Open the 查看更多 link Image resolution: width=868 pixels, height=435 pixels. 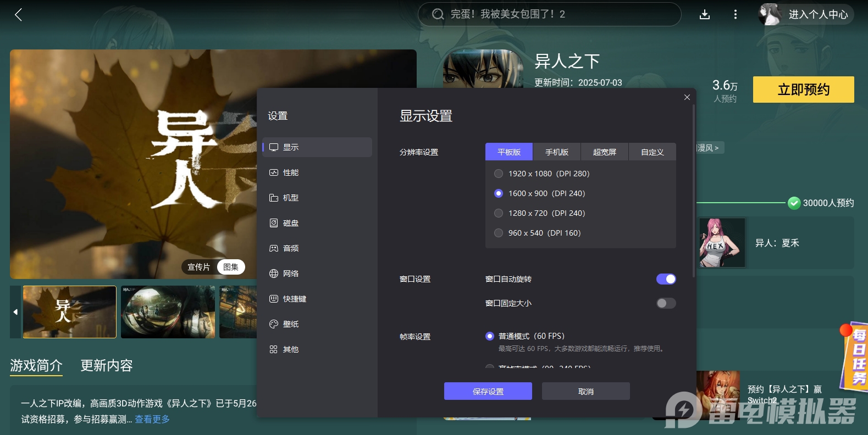152,419
